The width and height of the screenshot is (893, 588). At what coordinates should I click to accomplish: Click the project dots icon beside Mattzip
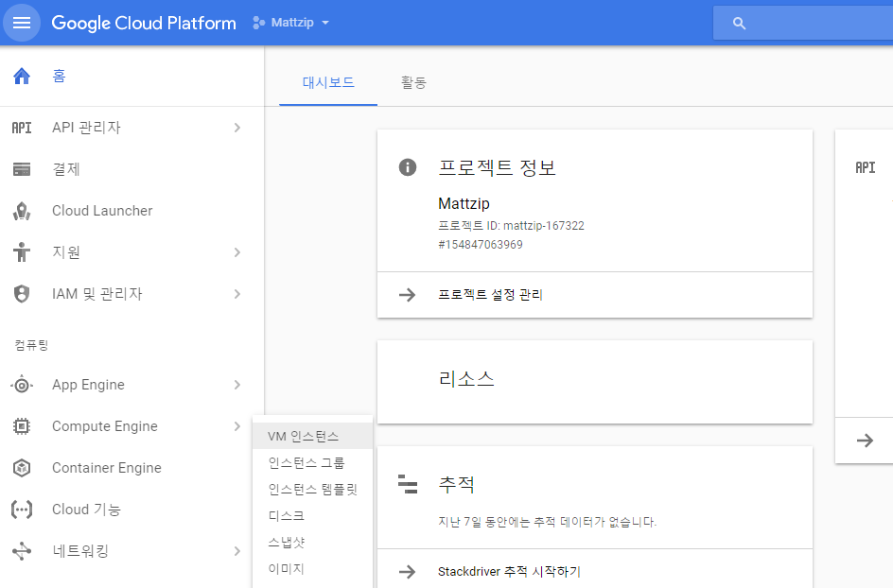coord(258,23)
